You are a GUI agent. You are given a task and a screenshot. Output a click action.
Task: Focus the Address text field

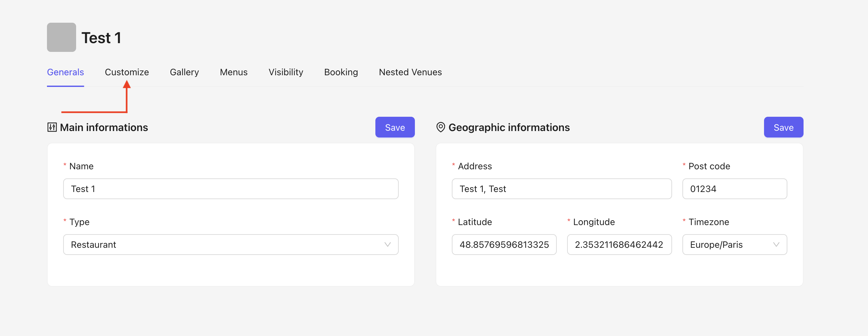tap(561, 189)
